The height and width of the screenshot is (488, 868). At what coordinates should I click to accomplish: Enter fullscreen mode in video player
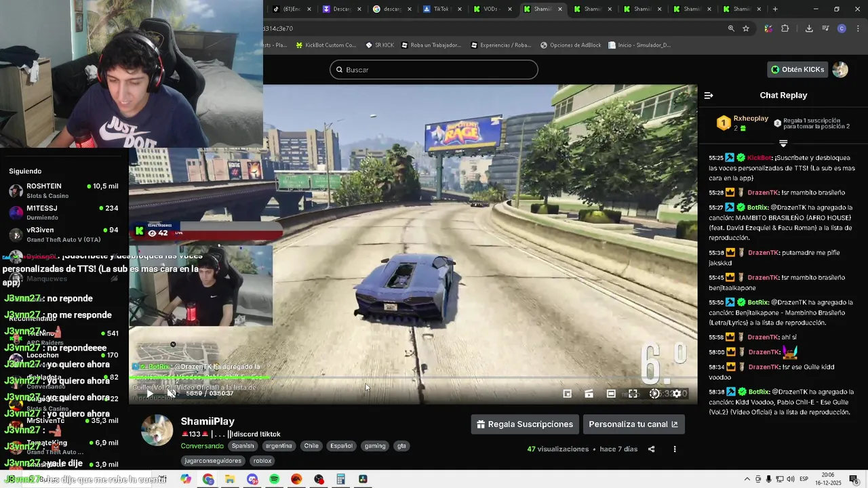point(633,394)
